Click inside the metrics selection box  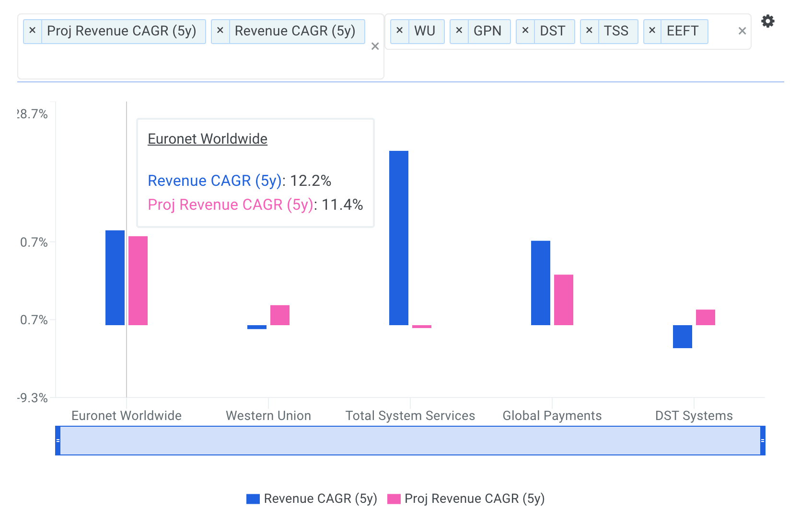(x=192, y=62)
